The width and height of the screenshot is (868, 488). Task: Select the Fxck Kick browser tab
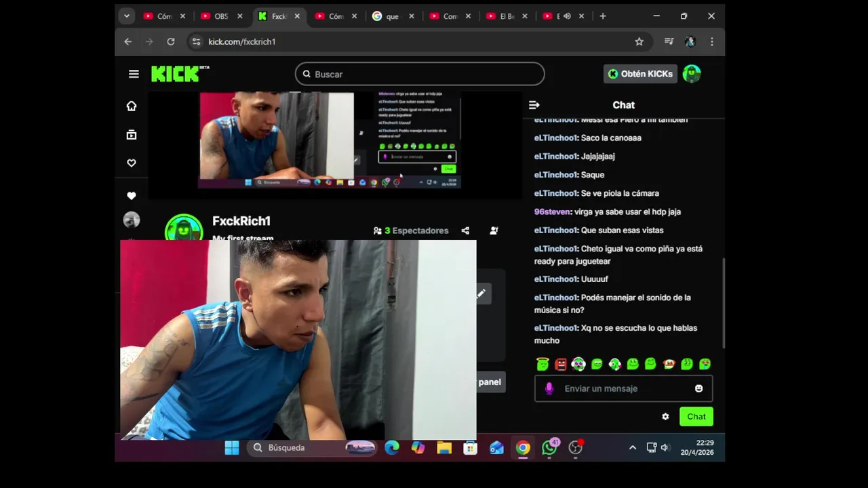tap(278, 16)
